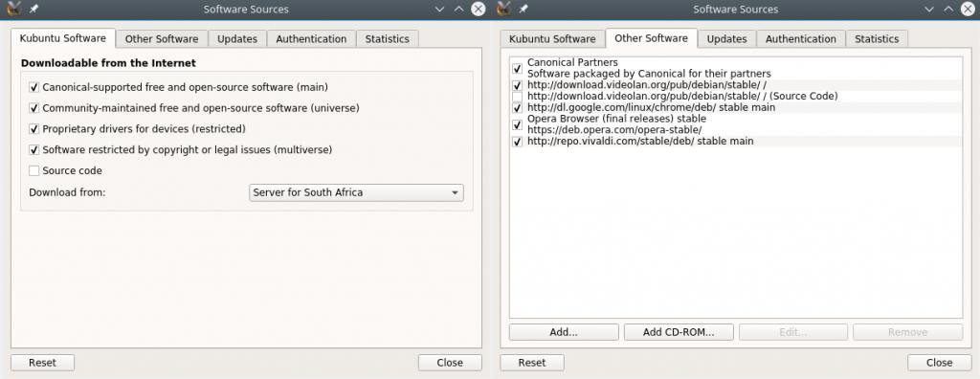This screenshot has width=980, height=379.
Task: Uncheck Canonical-supported software (main)
Action: (x=34, y=87)
